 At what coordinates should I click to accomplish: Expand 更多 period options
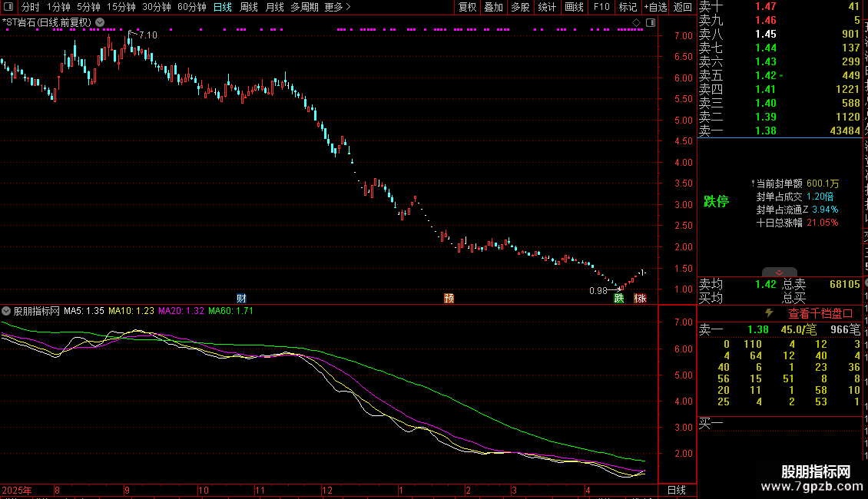point(337,7)
